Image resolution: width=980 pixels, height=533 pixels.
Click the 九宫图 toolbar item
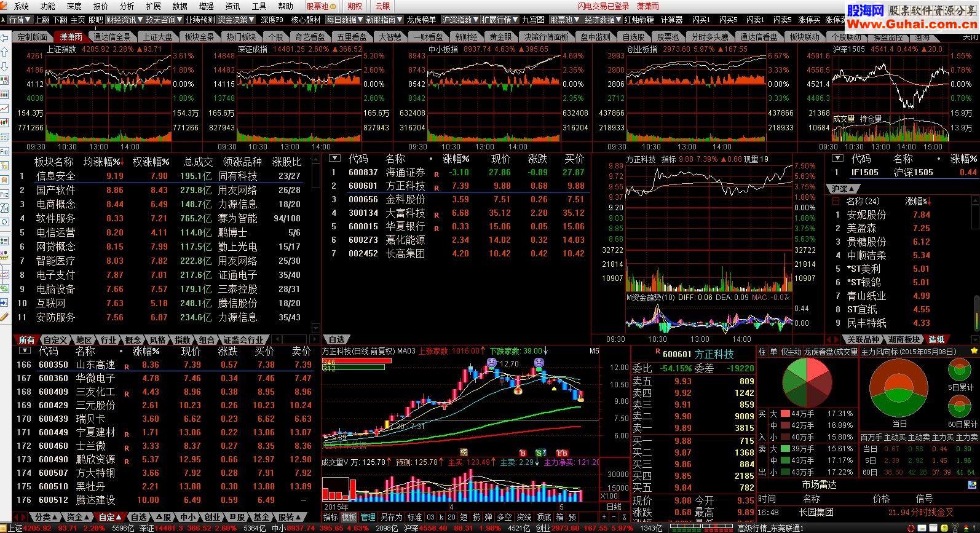pyautogui.click(x=533, y=20)
